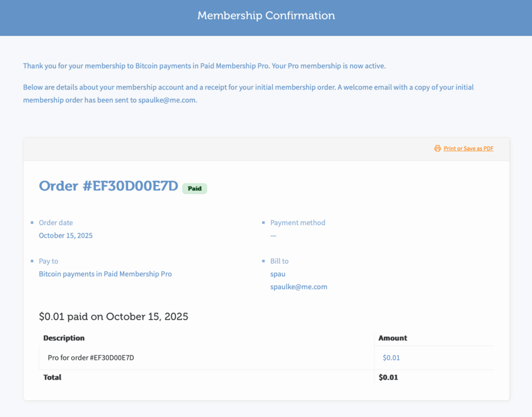Click the Bill to label
The width and height of the screenshot is (532, 417).
279,261
